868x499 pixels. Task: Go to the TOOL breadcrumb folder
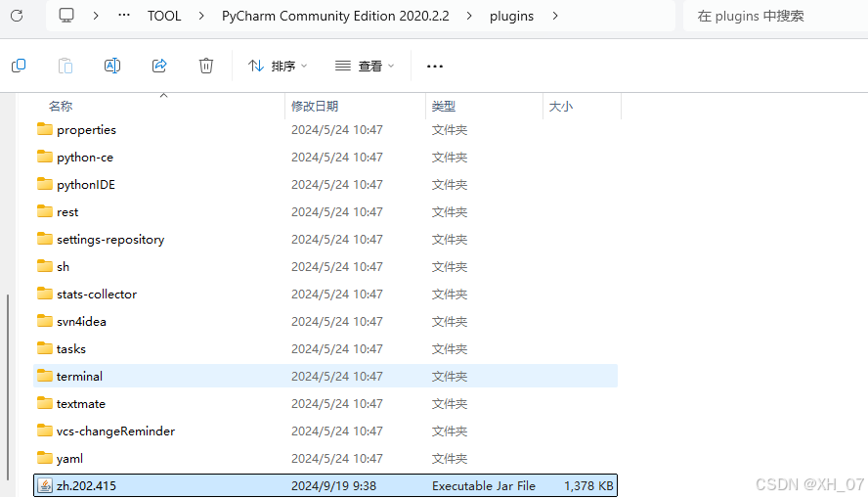tap(164, 16)
